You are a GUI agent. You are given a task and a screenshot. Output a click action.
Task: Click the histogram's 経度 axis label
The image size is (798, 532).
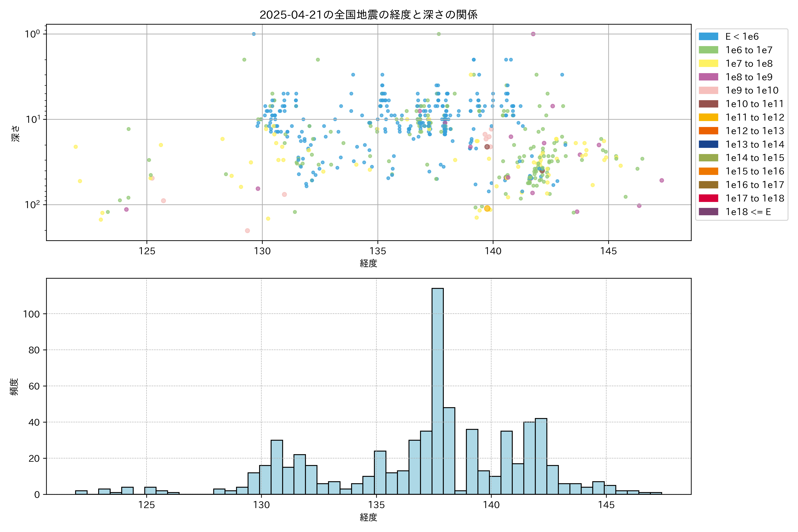[368, 517]
